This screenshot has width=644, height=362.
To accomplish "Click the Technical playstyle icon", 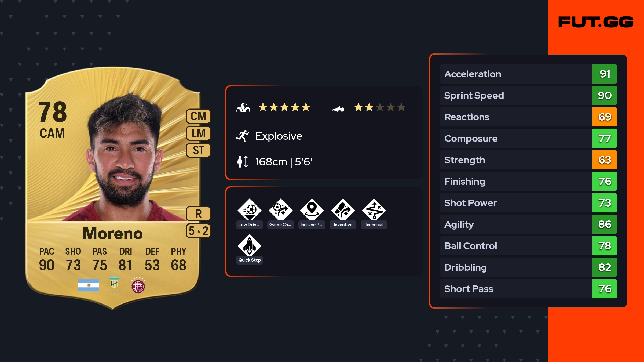I will [374, 210].
